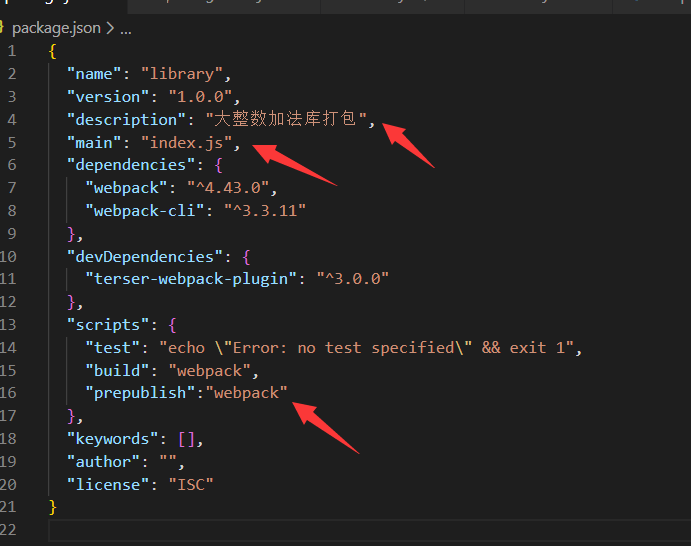Screen dimensions: 691x546
Task: Click the package.json breadcrumb
Action: [x=56, y=28]
